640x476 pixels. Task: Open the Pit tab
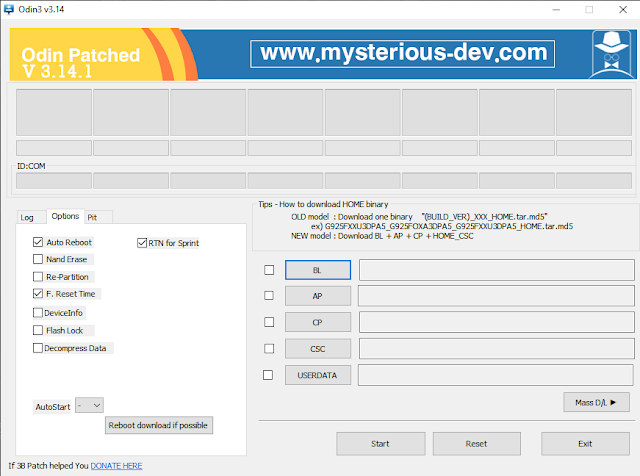pos(92,217)
